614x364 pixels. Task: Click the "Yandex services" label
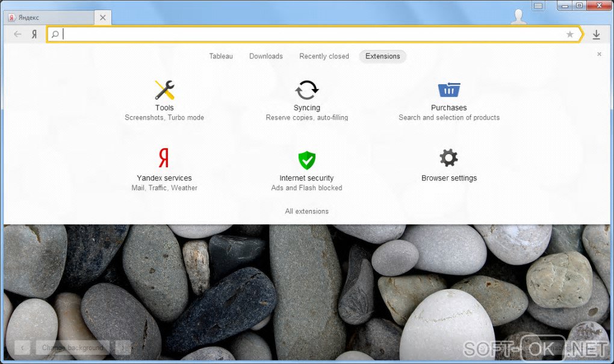164,178
